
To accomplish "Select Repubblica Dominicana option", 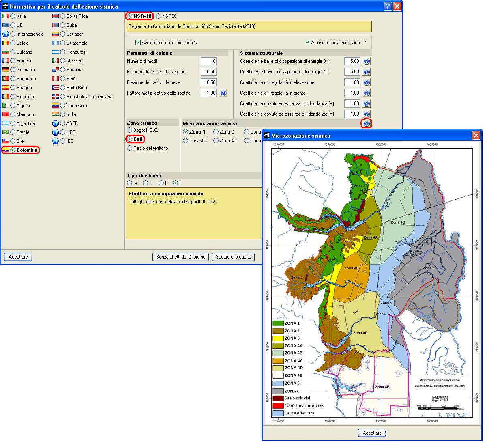I will tap(63, 97).
